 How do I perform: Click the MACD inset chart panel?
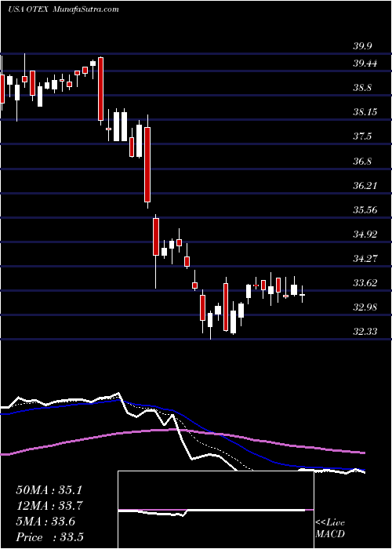click(x=216, y=510)
